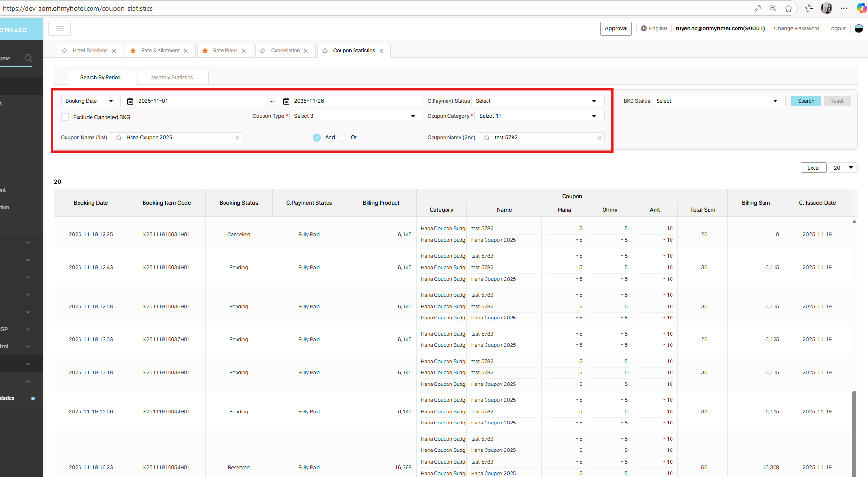
Task: Click the globe language icon
Action: click(x=644, y=28)
